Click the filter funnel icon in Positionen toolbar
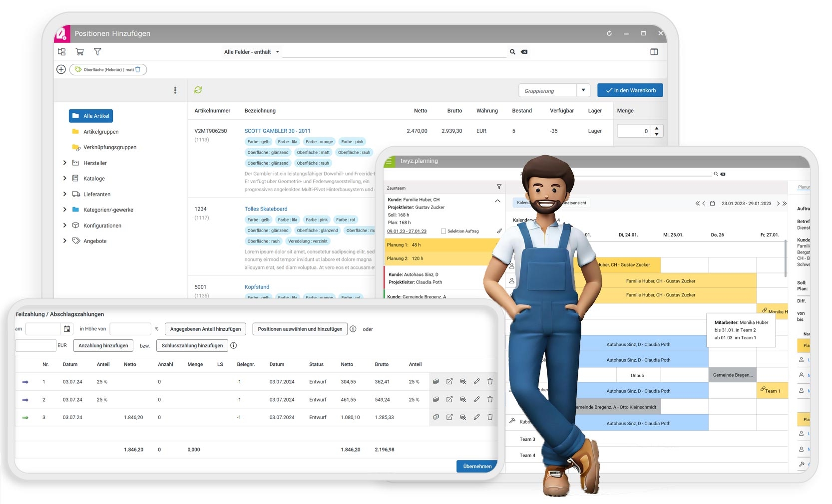Image resolution: width=832 pixels, height=504 pixels. pos(97,52)
